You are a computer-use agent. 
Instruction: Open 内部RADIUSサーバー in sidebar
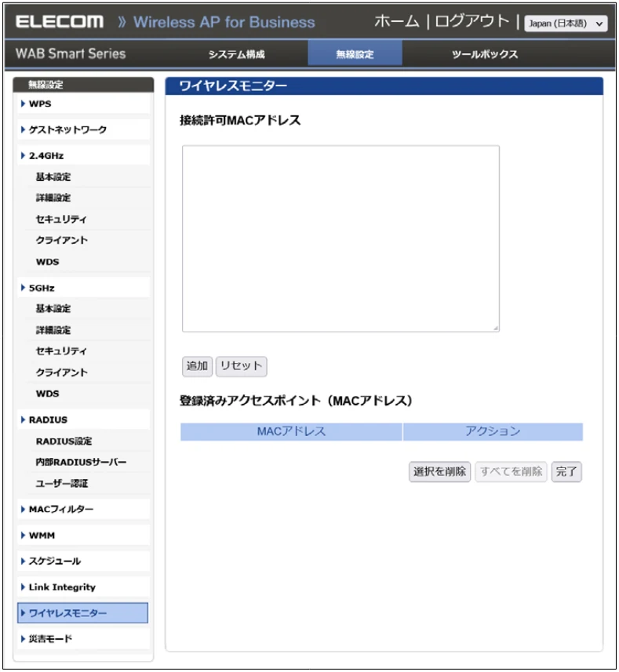(x=81, y=462)
